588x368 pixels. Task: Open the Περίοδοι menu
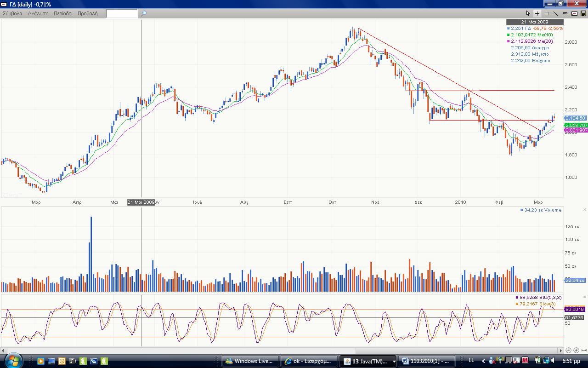tap(63, 14)
